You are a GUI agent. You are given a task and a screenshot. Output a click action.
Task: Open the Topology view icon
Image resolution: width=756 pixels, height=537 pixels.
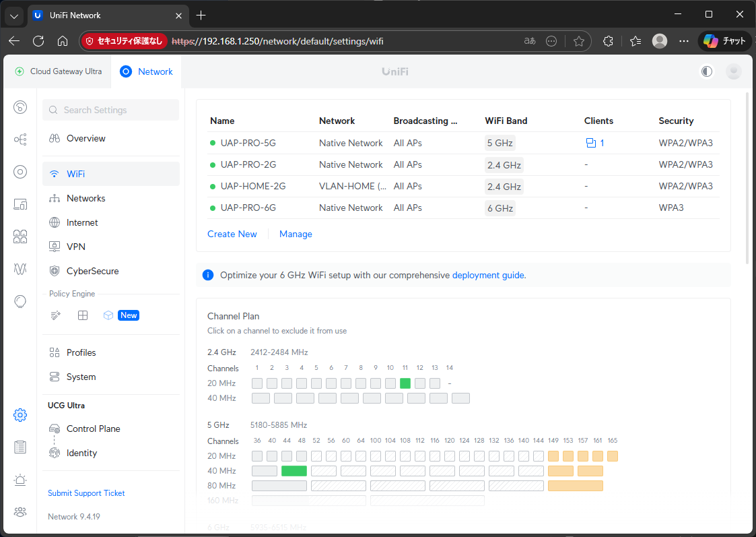pos(20,139)
